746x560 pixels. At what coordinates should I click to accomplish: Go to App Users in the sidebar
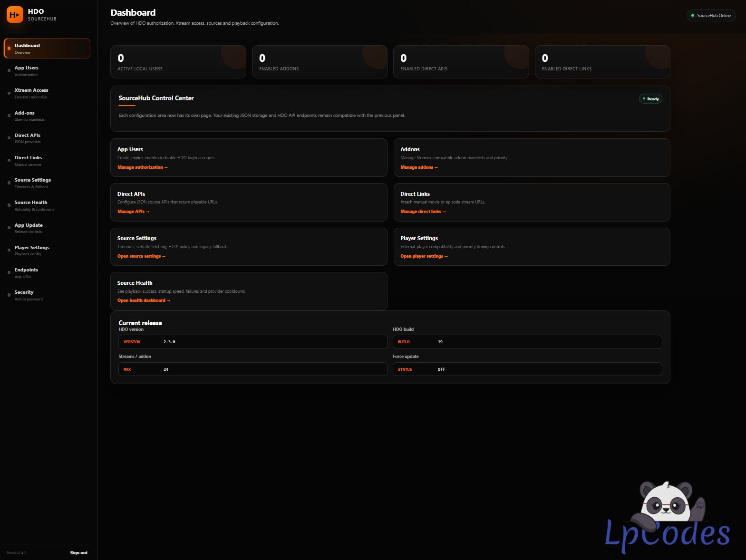(47, 71)
